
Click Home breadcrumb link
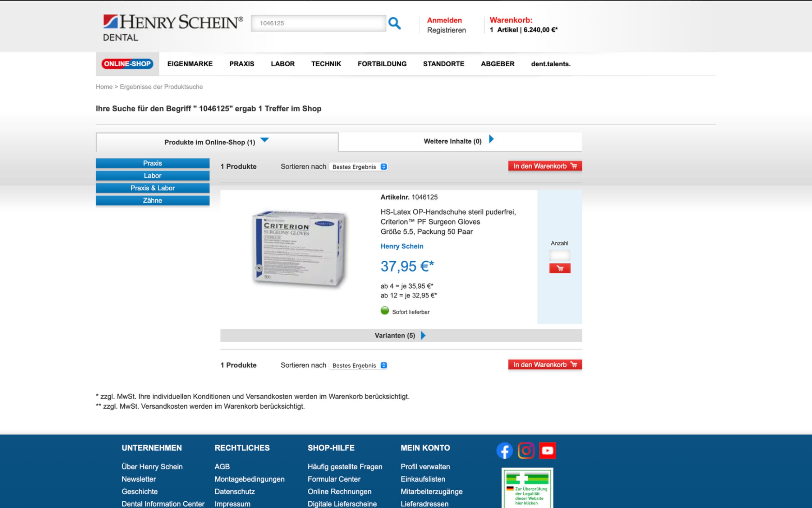point(104,87)
